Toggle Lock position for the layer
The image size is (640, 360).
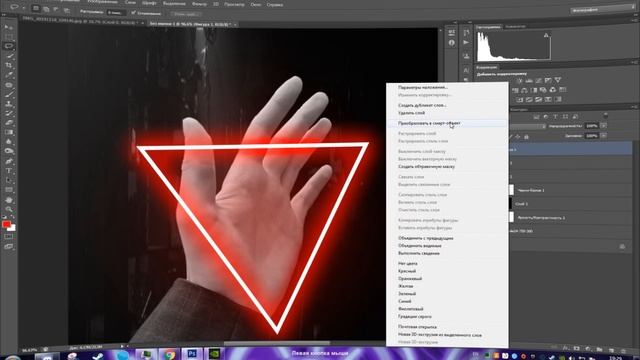pyautogui.click(x=518, y=137)
